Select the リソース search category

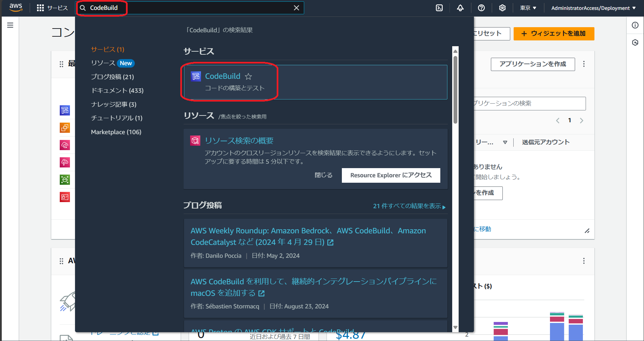click(103, 63)
